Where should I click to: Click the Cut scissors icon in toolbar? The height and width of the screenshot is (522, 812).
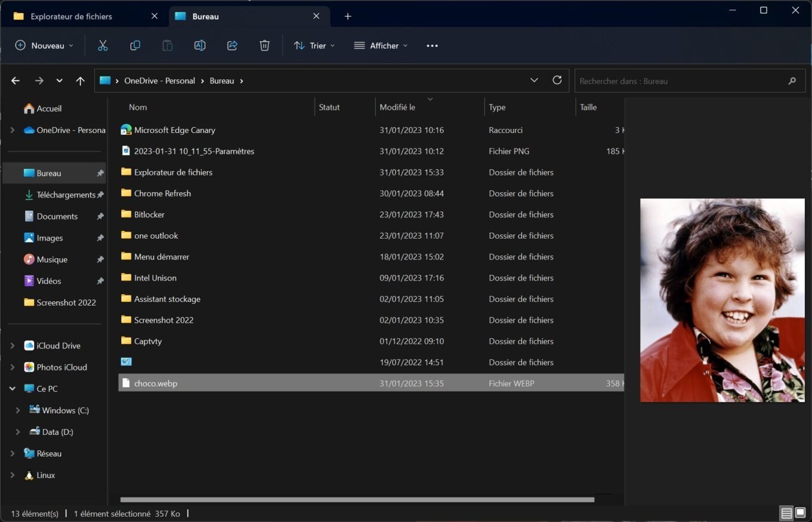click(x=103, y=45)
